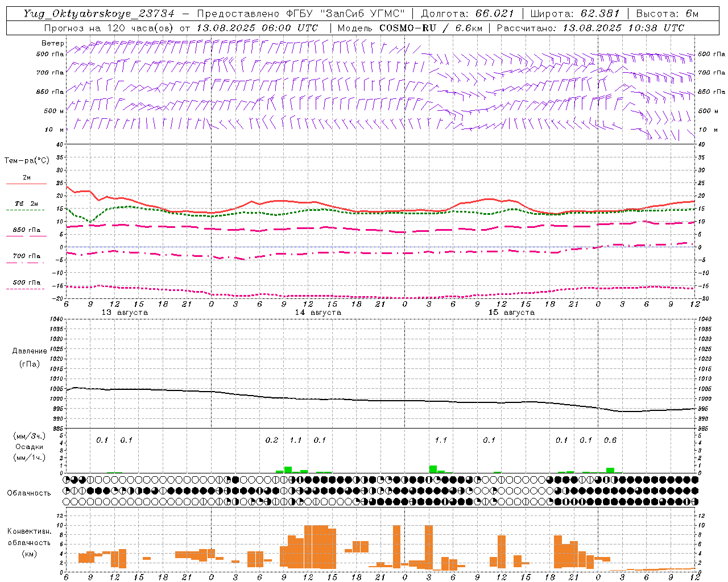Click the Давление panel label
This screenshot has width=728, height=582.
(x=29, y=351)
